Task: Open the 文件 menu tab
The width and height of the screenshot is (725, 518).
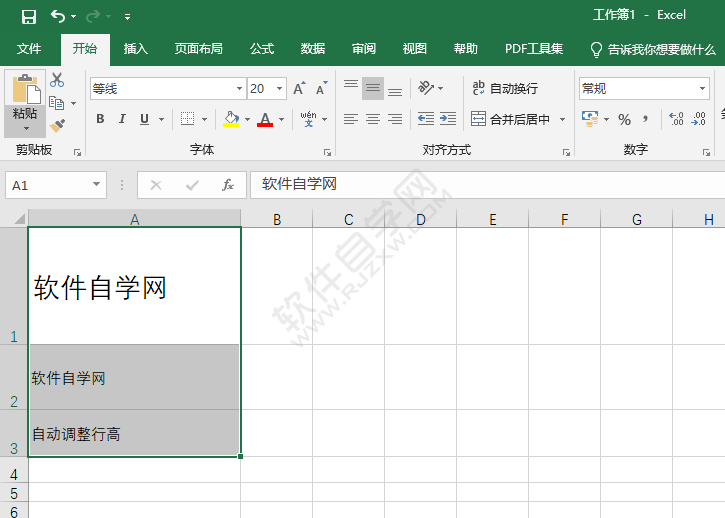Action: coord(29,49)
